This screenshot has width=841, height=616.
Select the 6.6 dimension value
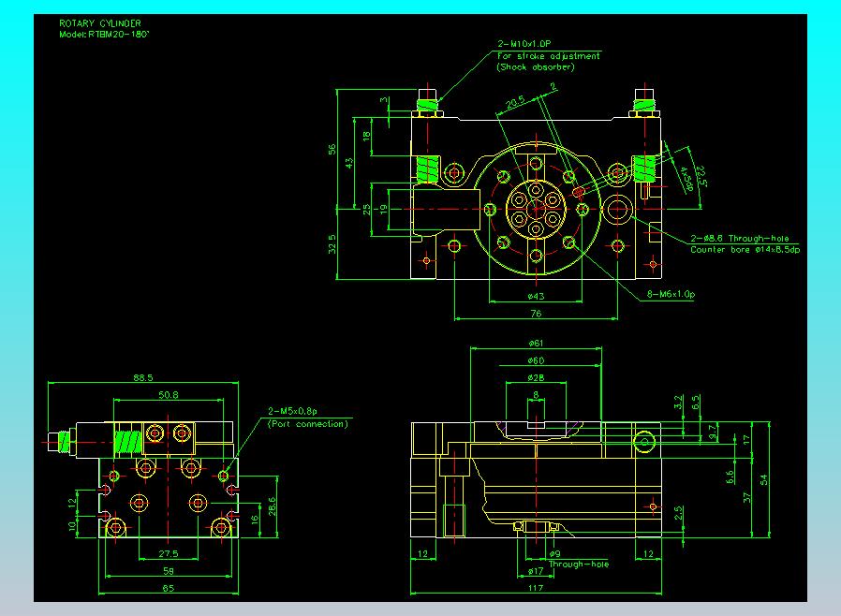pyautogui.click(x=730, y=477)
